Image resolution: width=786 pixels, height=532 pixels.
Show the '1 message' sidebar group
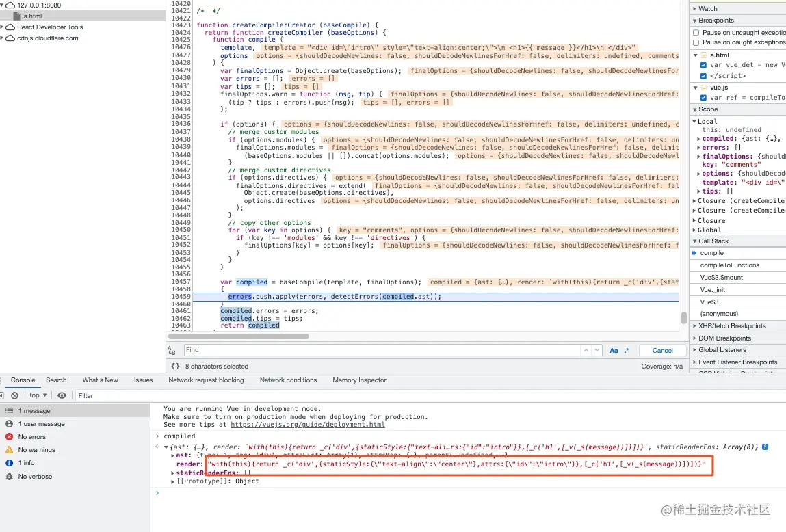(75, 411)
